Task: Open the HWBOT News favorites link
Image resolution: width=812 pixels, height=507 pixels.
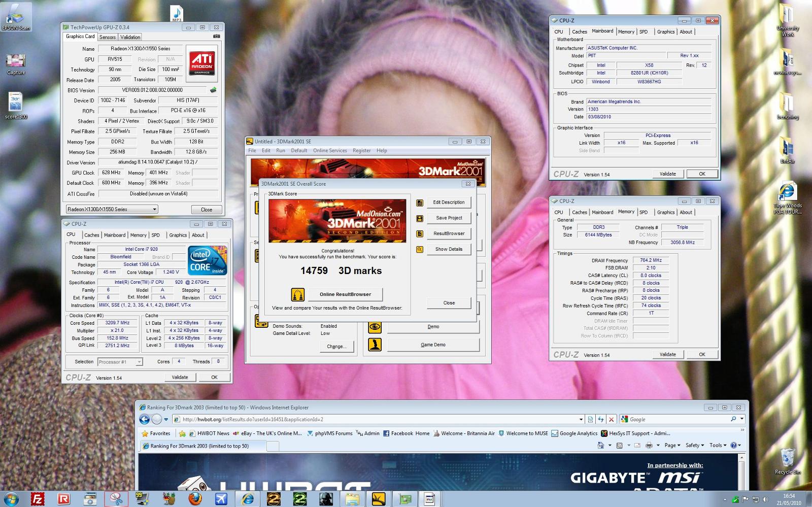Action: (x=209, y=433)
